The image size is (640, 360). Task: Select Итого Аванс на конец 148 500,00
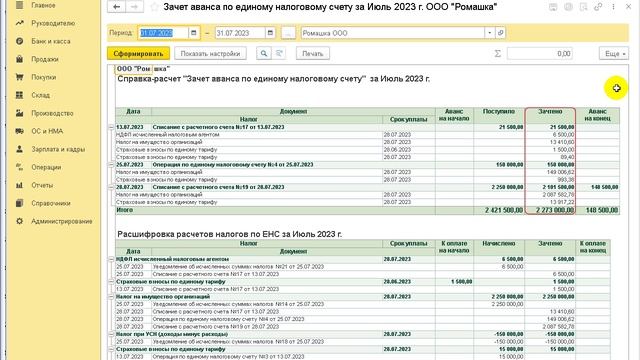pos(598,210)
